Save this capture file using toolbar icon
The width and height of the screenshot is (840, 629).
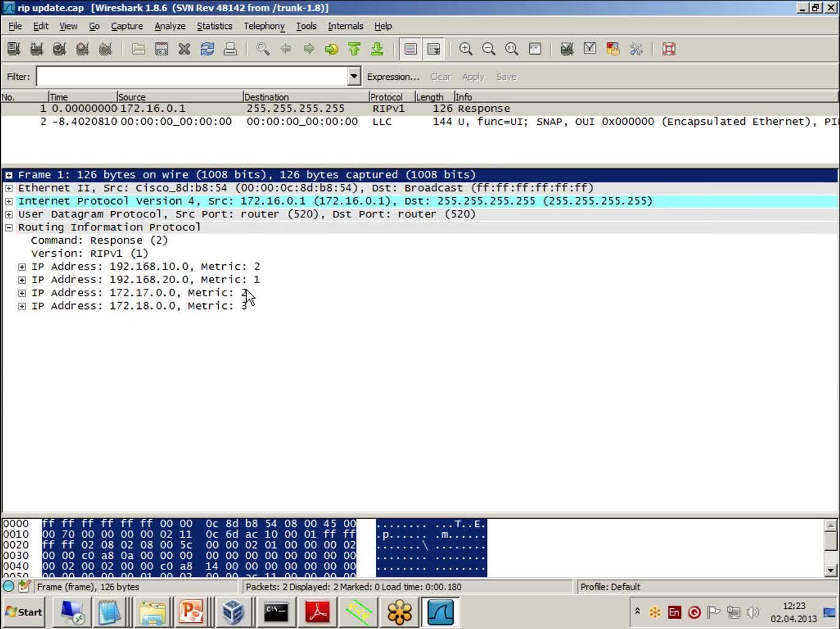[x=161, y=49]
